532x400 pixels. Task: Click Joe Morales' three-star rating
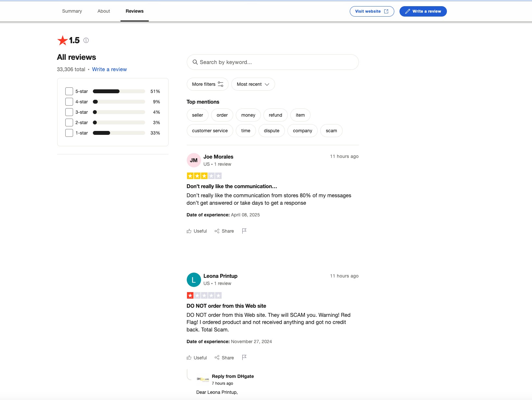(204, 176)
